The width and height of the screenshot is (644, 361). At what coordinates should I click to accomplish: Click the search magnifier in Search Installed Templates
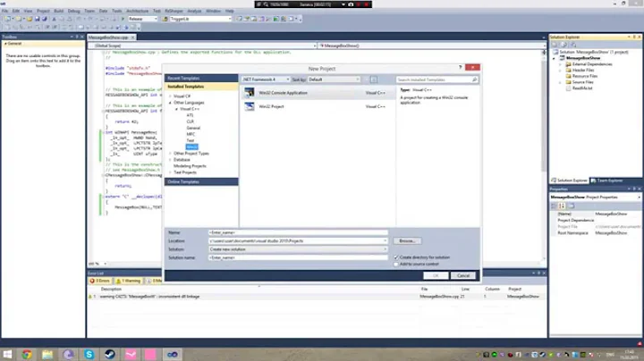point(474,80)
